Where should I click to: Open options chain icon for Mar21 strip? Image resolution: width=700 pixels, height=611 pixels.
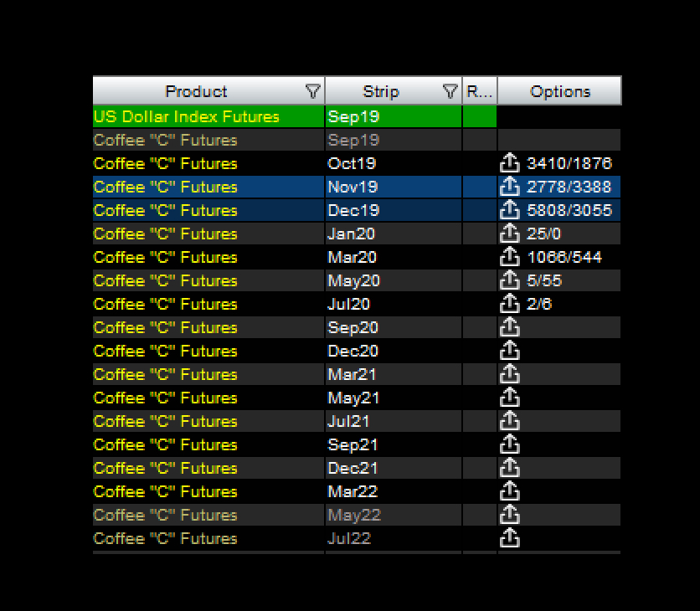(509, 374)
